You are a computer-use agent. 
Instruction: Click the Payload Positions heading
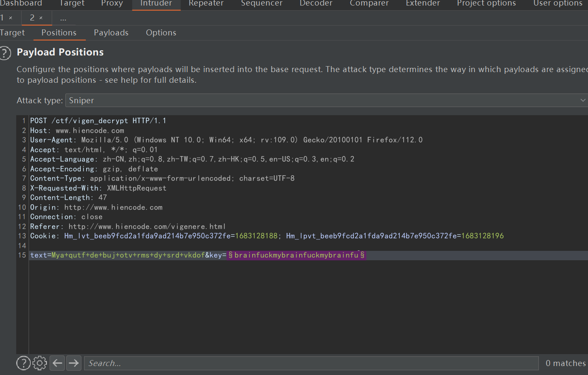(x=60, y=52)
